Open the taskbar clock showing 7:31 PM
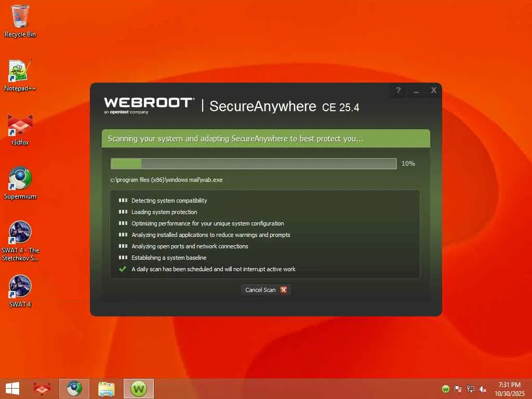This screenshot has width=532, height=399. click(510, 389)
